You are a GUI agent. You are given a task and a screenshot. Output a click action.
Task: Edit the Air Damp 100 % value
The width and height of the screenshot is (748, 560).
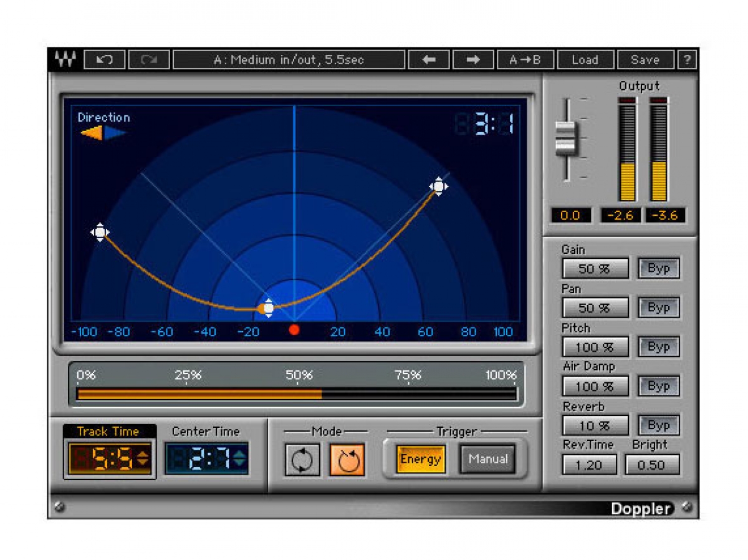[595, 387]
